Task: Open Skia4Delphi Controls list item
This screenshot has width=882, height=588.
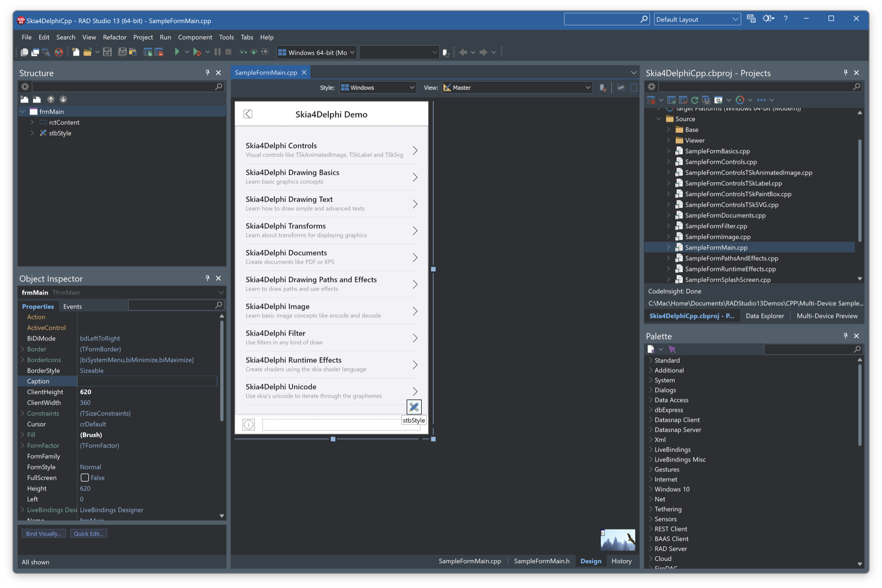Action: pos(331,150)
